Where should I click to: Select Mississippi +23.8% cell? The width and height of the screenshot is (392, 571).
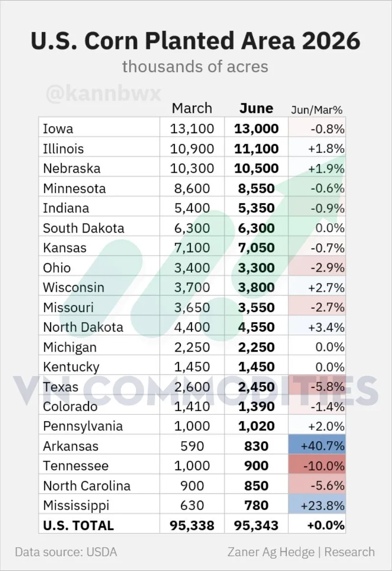(317, 505)
